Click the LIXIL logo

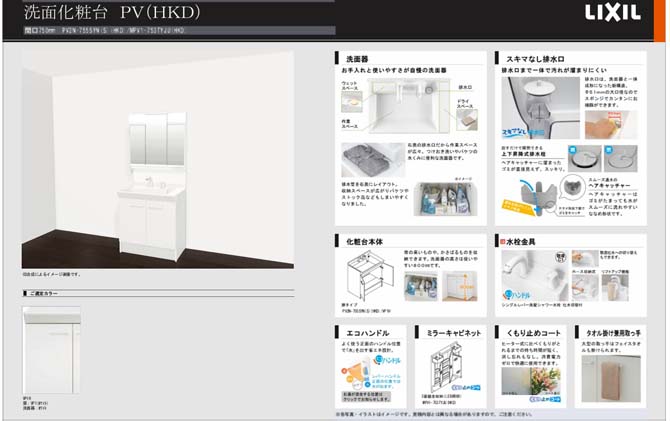(613, 12)
